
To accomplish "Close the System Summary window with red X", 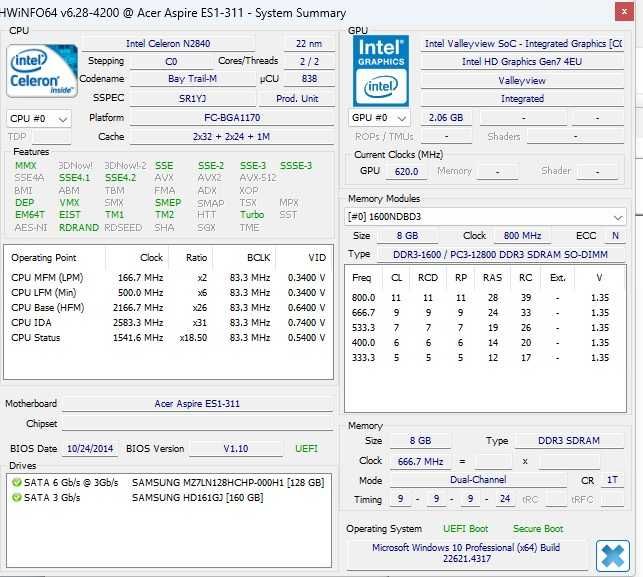I will pyautogui.click(x=624, y=12).
